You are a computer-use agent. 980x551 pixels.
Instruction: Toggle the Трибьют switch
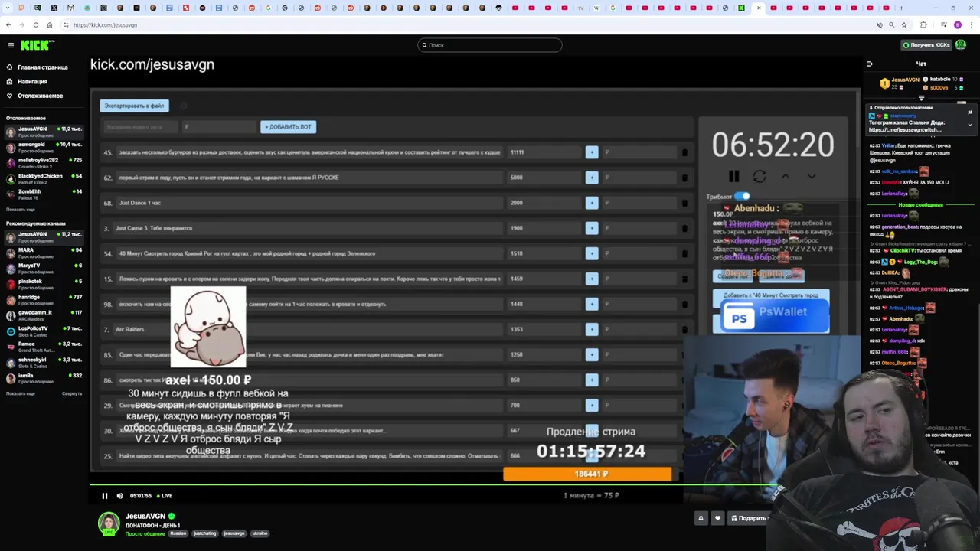click(742, 197)
